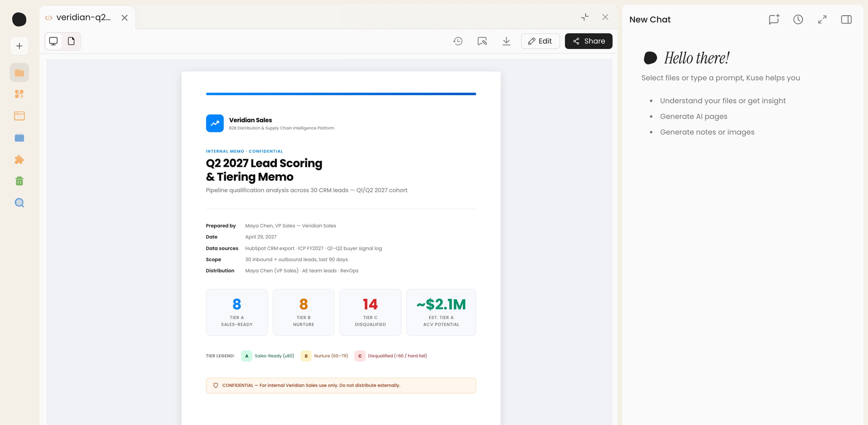Click the inspect element cursor icon
Screen dimensions: 868x425
pos(482,41)
